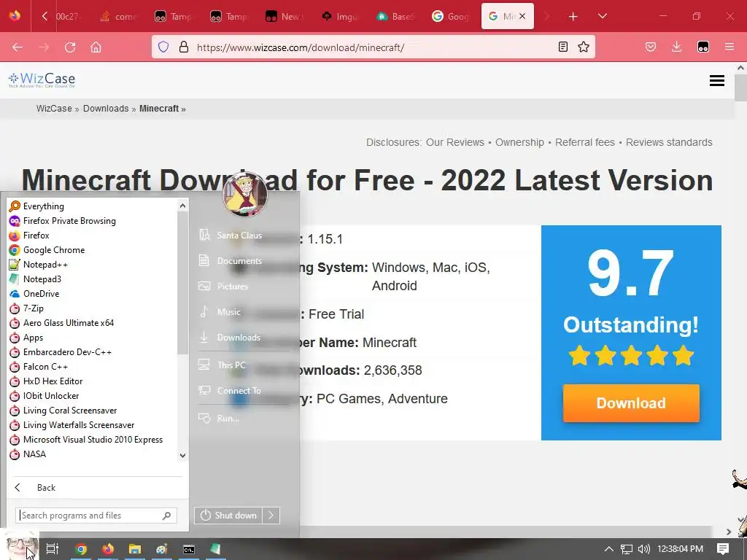Click the WizCase logo
This screenshot has width=747, height=560.
pyautogui.click(x=42, y=79)
